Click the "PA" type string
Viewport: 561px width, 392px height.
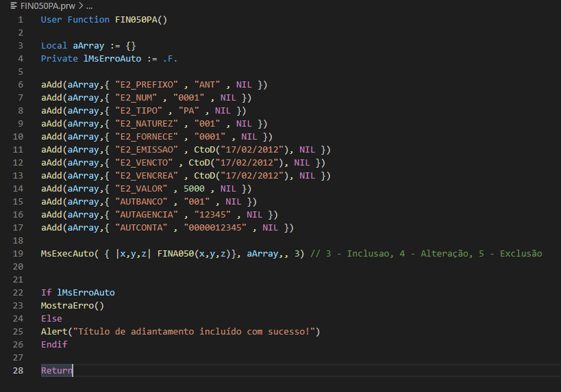point(189,111)
